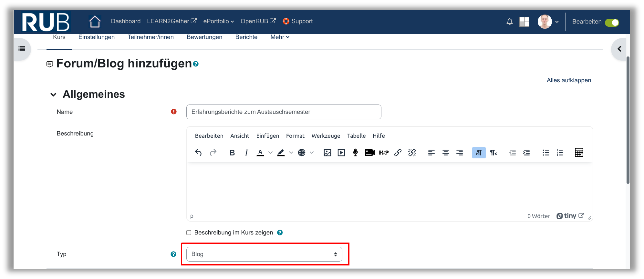Click the 'Alles aufklappen' link
The image size is (644, 279).
pos(568,80)
